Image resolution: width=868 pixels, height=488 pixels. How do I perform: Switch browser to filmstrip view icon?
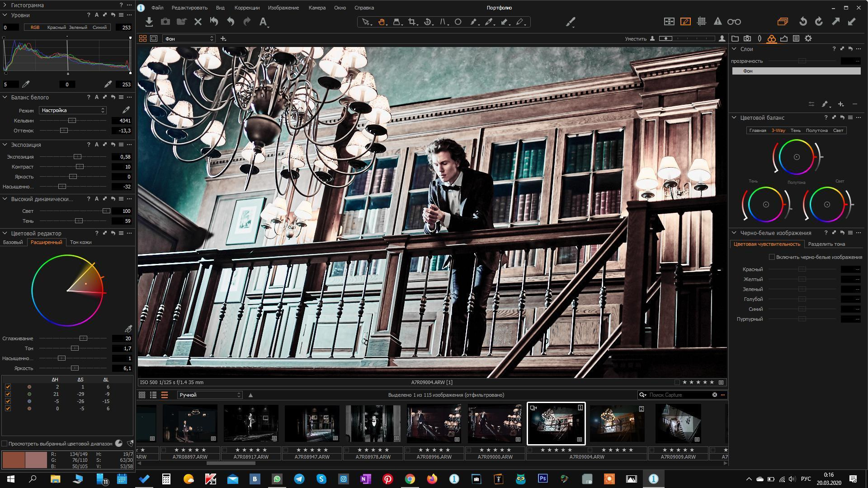tap(165, 395)
